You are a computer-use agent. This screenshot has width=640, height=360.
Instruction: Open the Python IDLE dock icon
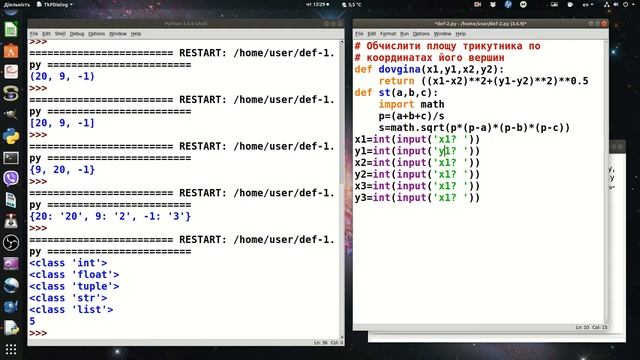coord(11,136)
